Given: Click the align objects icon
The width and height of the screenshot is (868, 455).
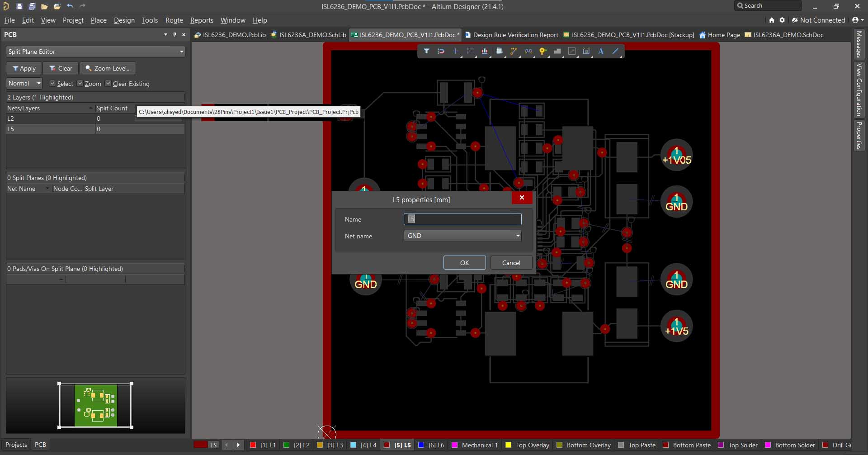Looking at the screenshot, I should [x=485, y=51].
